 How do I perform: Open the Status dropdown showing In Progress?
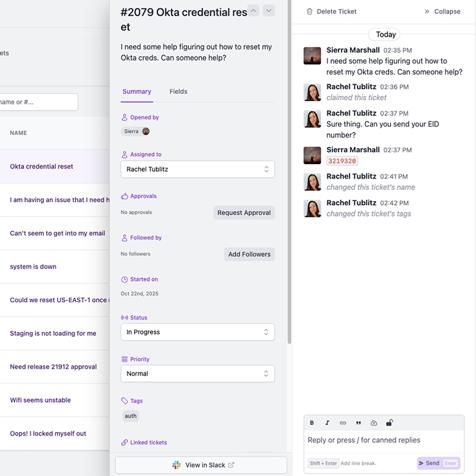pyautogui.click(x=198, y=332)
